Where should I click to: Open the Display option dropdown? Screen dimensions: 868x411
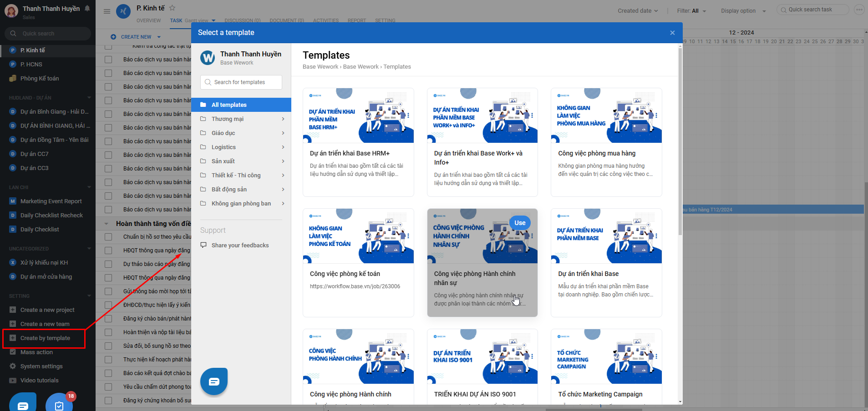click(743, 10)
